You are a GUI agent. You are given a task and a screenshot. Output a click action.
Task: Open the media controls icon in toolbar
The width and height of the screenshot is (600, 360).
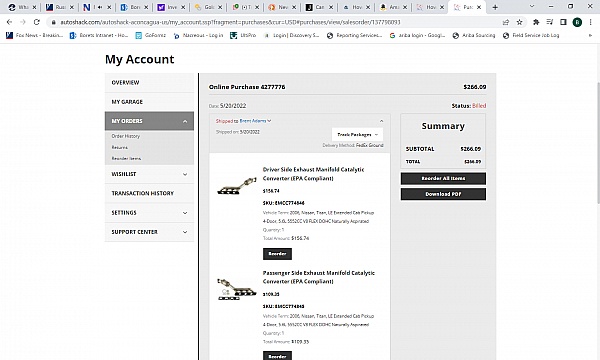click(x=549, y=22)
